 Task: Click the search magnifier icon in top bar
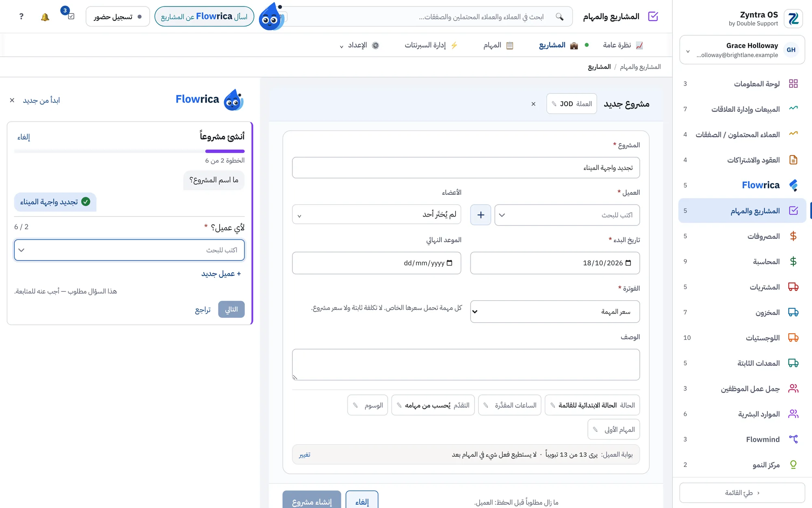(560, 17)
